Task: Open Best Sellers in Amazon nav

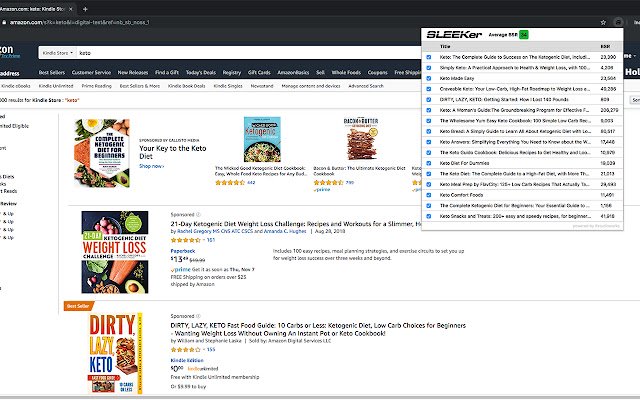Action: [x=52, y=73]
